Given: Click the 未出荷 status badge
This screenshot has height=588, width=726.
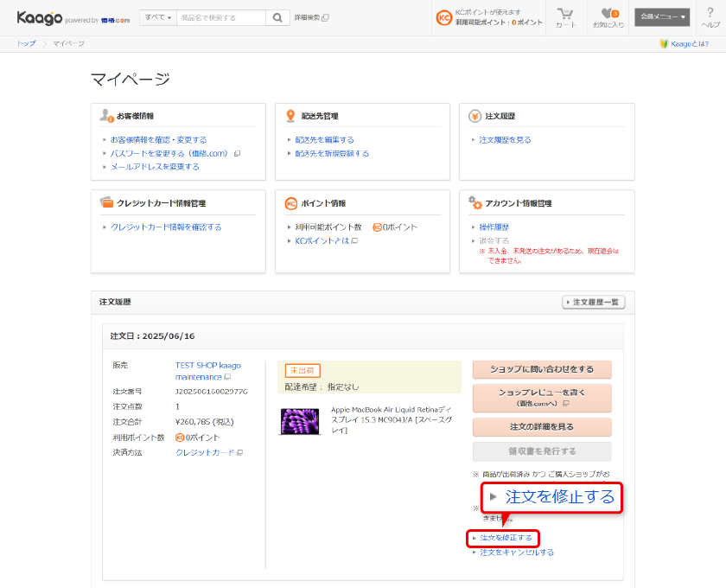Looking at the screenshot, I should (x=302, y=371).
